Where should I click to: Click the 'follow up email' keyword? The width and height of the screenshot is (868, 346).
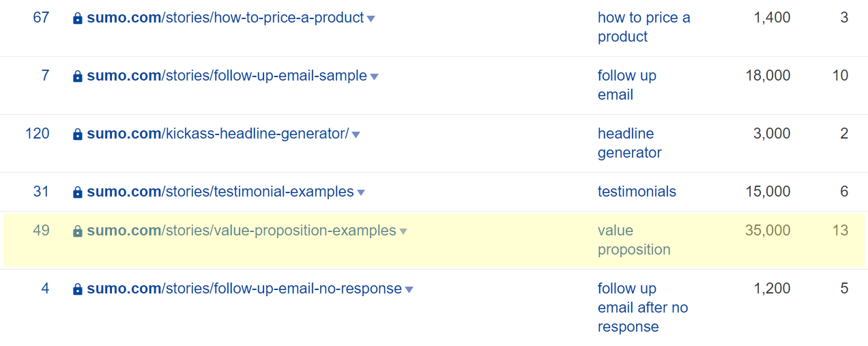pyautogui.click(x=627, y=85)
